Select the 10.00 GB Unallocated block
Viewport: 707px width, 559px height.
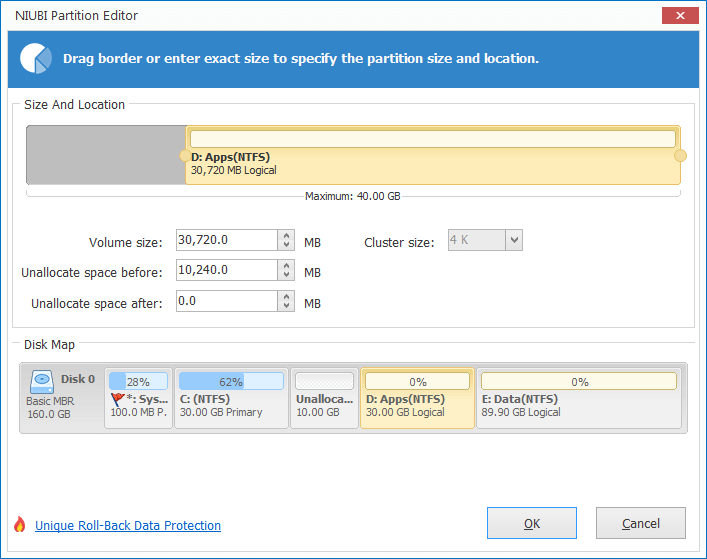tap(324, 399)
